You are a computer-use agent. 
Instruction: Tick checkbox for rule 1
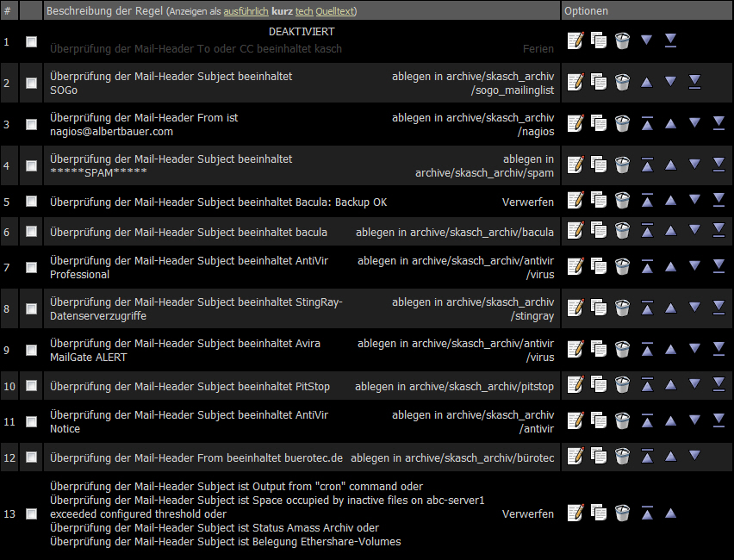32,41
